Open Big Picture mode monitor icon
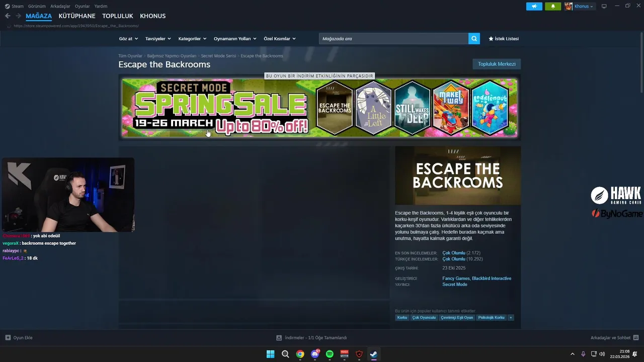This screenshot has width=644, height=362. coord(604,6)
